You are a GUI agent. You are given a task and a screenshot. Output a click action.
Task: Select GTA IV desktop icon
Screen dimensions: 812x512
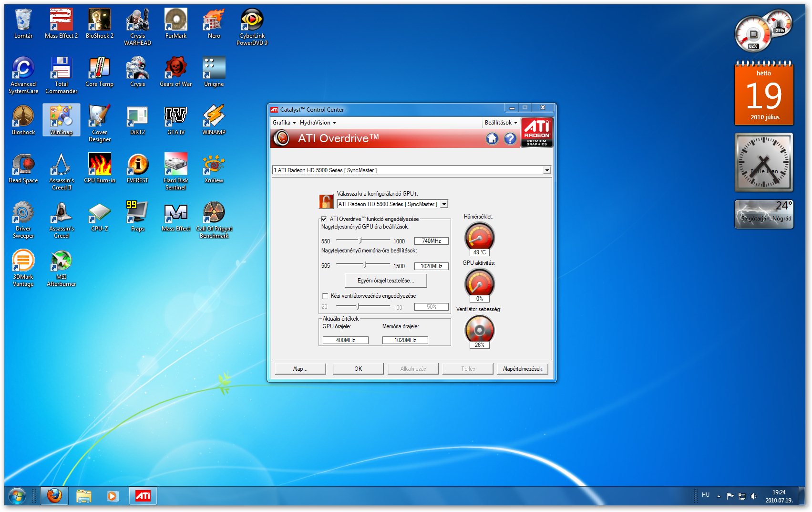(176, 121)
